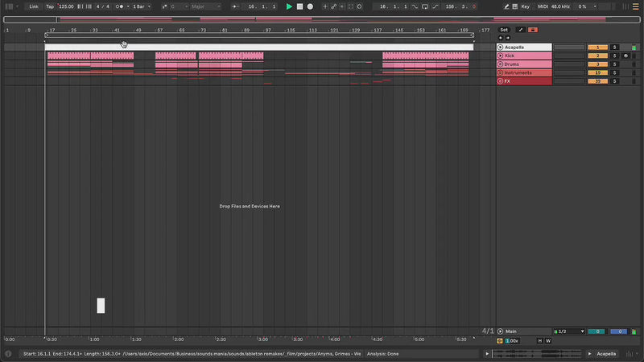The width and height of the screenshot is (644, 362).
Task: Unfold the Instruments group track
Action: (500, 73)
